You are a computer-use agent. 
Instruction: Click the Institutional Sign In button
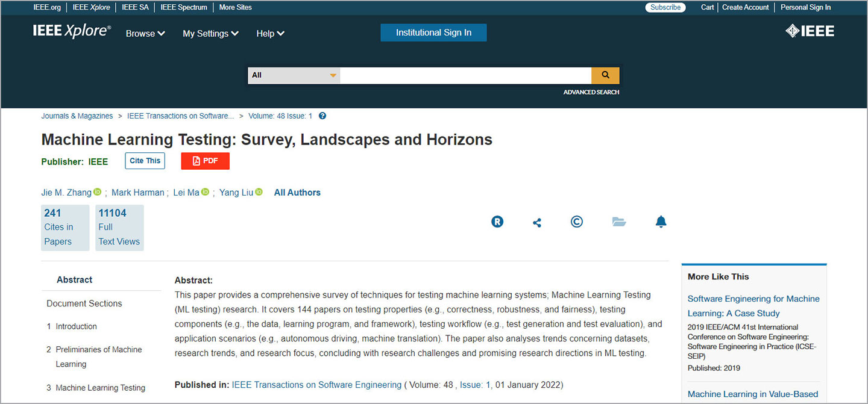[433, 33]
